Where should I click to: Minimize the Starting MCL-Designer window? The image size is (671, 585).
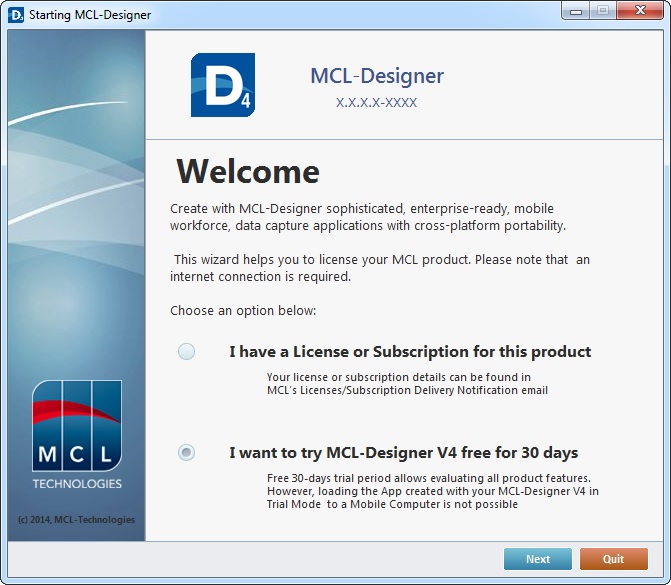coord(576,11)
